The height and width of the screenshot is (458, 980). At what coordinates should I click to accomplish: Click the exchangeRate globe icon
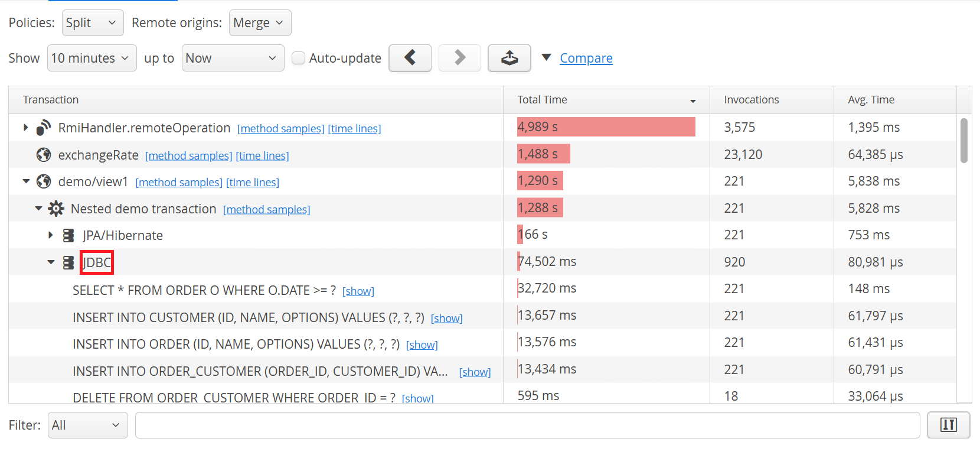pos(44,155)
